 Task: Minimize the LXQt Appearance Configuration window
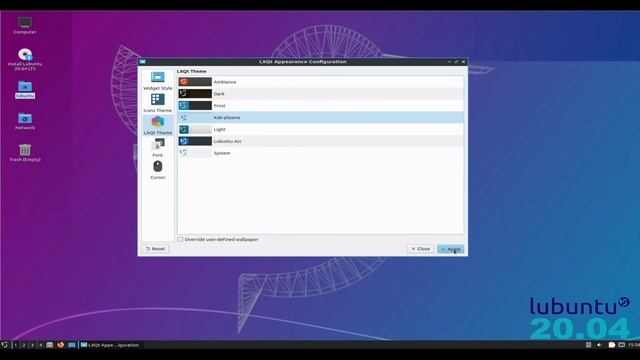[x=449, y=62]
